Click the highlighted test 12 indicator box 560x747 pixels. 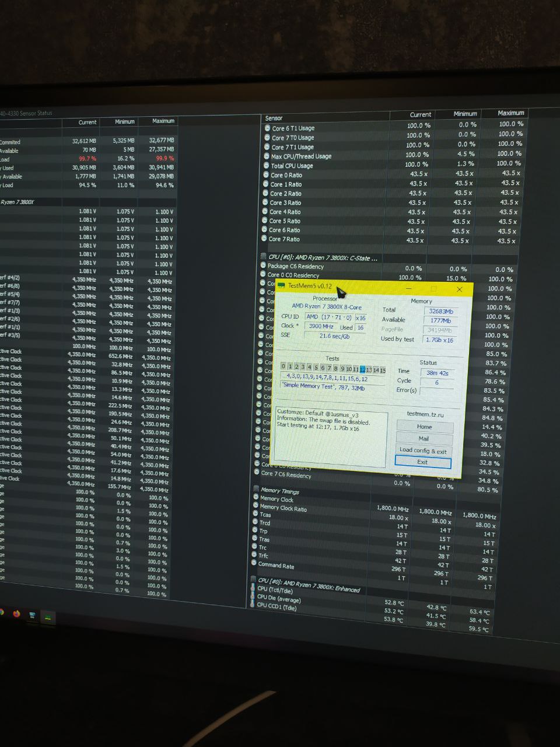click(362, 369)
